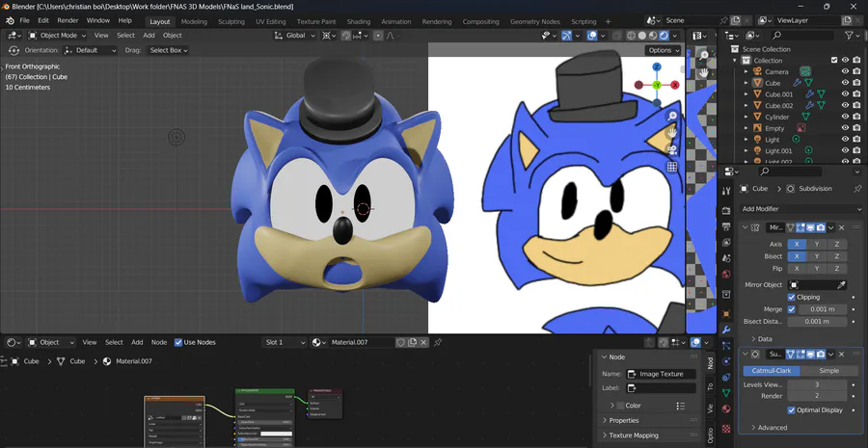Open the Physics properties tab
The image size is (868, 448).
tap(726, 361)
